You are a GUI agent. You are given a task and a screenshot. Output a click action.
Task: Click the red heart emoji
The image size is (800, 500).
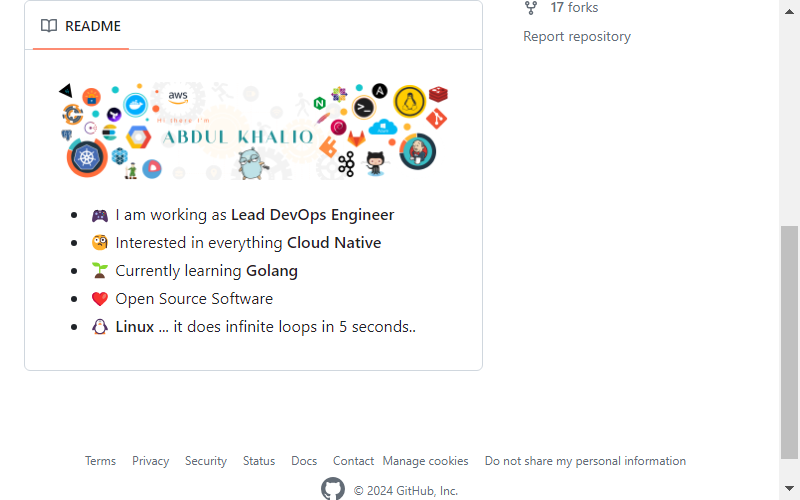click(99, 299)
